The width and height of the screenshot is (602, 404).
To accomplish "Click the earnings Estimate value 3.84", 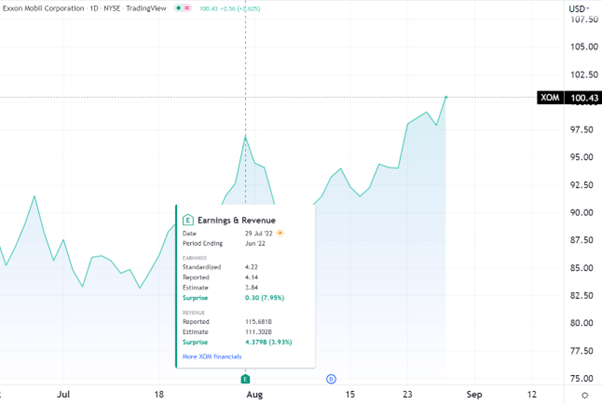I will [251, 287].
